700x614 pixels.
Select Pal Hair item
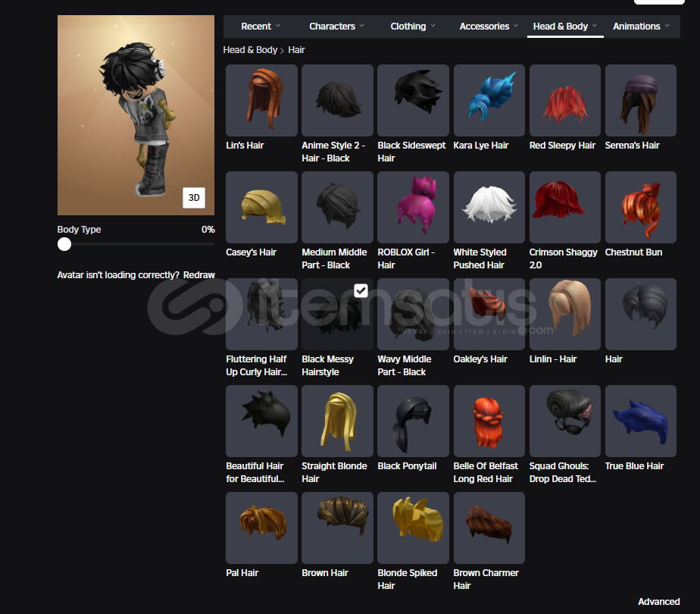261,528
